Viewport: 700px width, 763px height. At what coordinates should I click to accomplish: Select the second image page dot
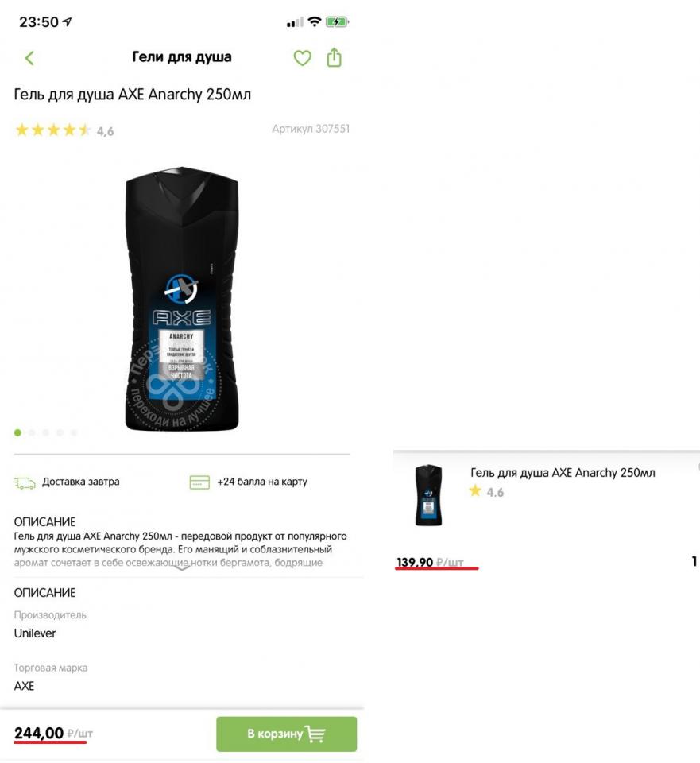pyautogui.click(x=32, y=432)
